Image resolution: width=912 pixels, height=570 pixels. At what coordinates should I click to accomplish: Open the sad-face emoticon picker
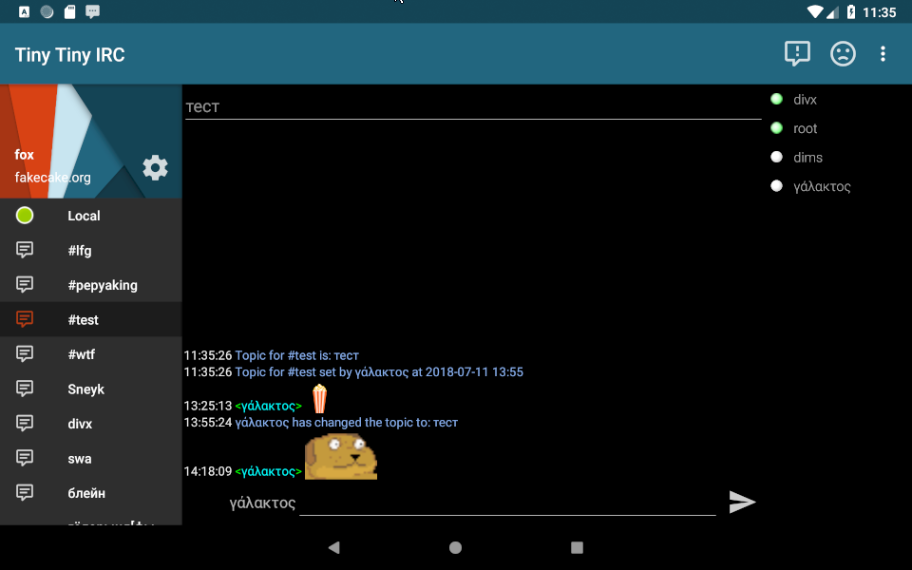842,54
